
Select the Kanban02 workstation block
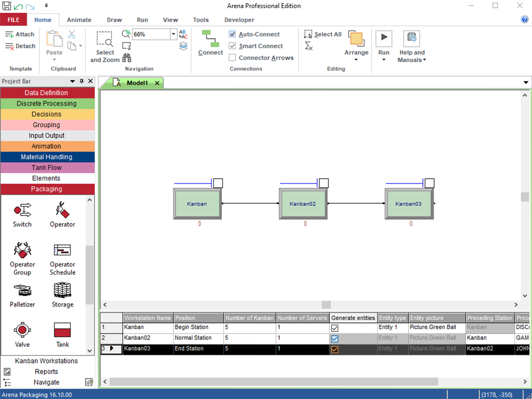303,204
